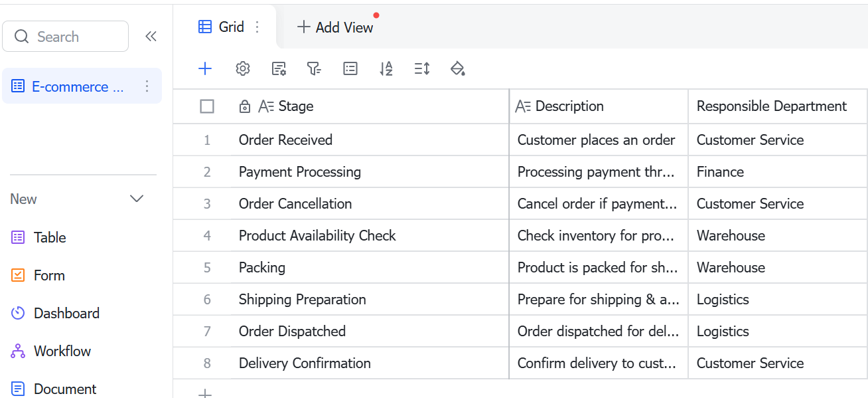Open the paint bucket fill color tool
This screenshot has width=868, height=398.
[457, 68]
